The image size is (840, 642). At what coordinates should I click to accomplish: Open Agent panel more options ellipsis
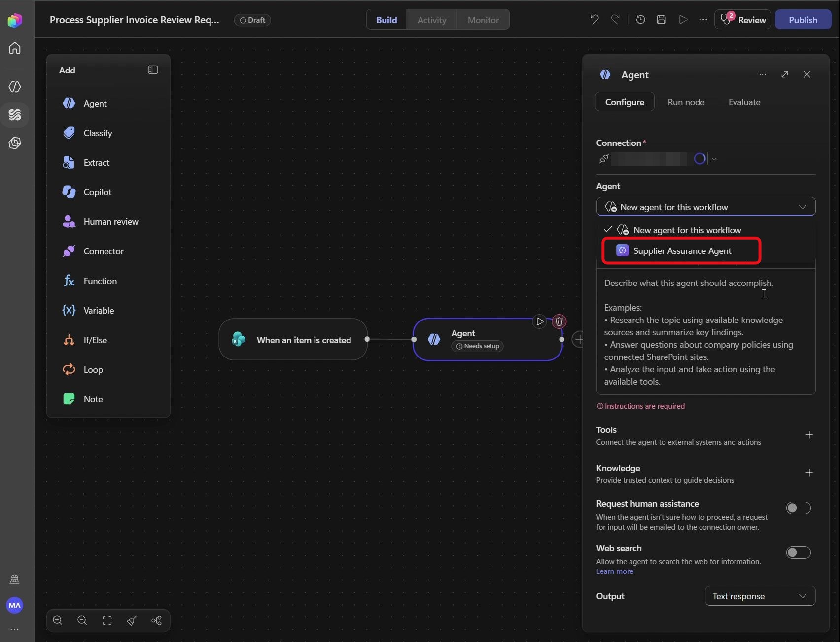click(x=763, y=74)
